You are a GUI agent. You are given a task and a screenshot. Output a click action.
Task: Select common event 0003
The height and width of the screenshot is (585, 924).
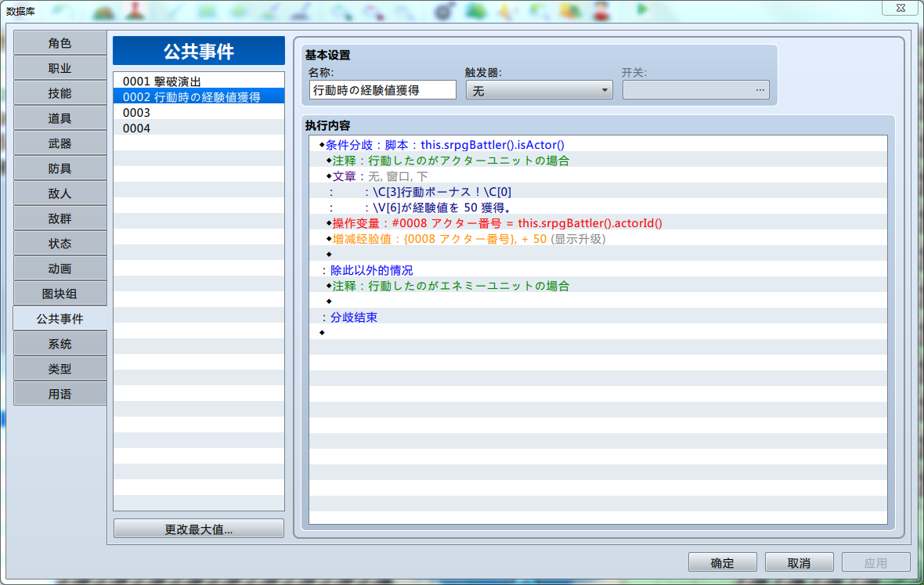199,113
